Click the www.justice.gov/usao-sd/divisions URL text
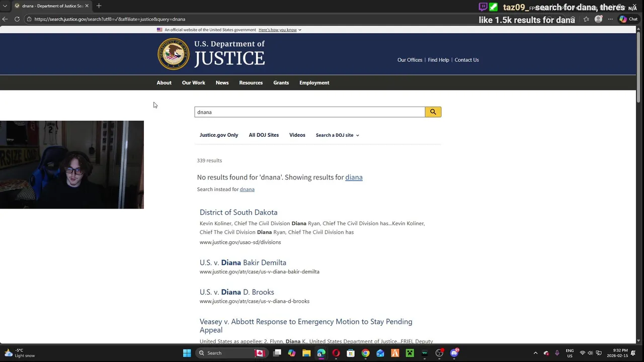This screenshot has width=644, height=362. click(240, 242)
